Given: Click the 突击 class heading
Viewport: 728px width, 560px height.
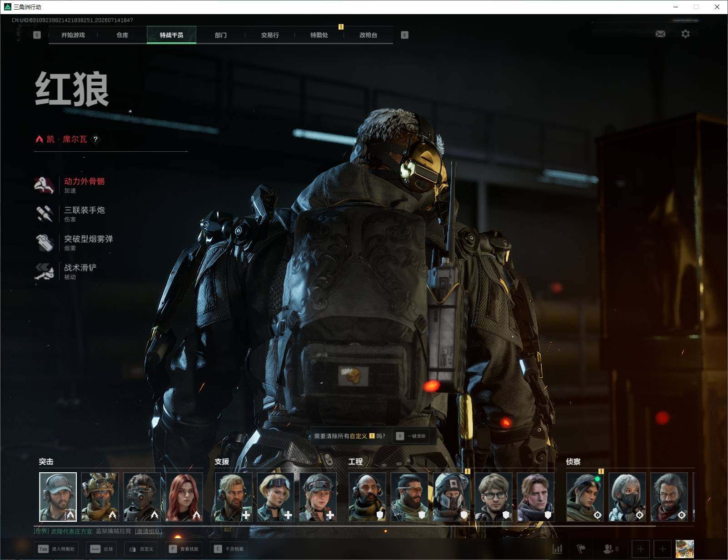Looking at the screenshot, I should pos(46,461).
